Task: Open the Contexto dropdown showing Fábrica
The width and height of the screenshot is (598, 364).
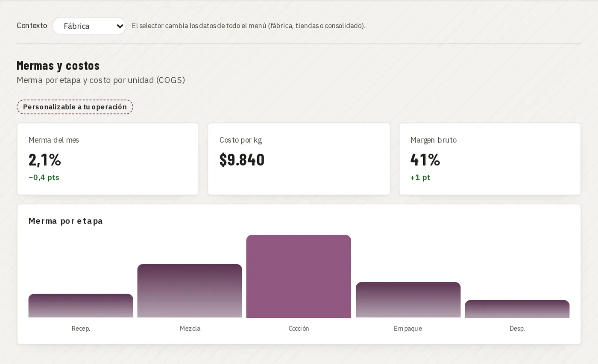Action: [x=89, y=26]
